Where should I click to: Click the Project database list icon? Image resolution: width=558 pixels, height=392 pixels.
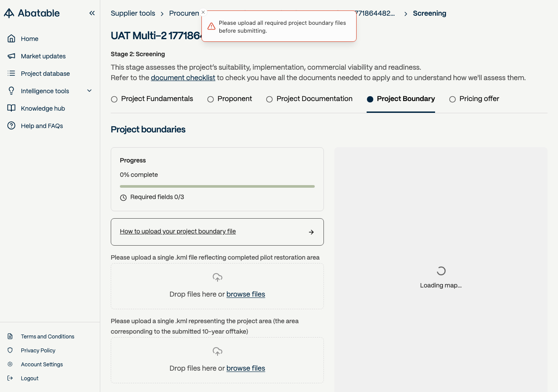(11, 74)
